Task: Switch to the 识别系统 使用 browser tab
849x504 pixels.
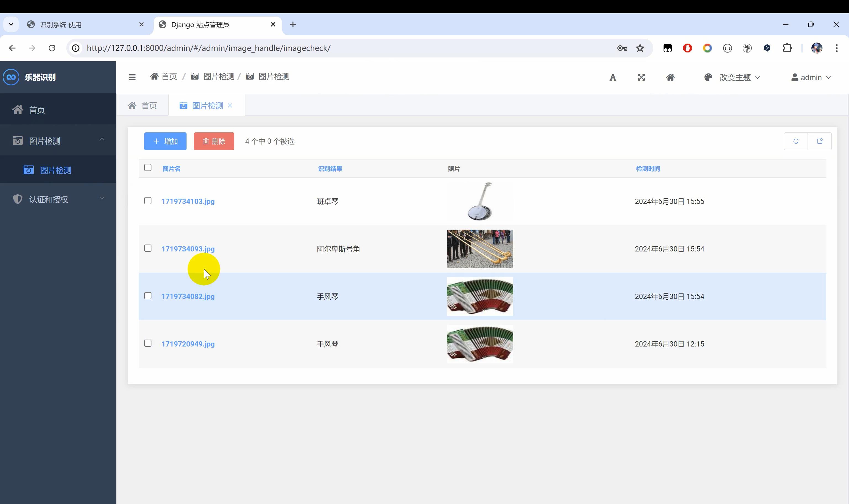Action: [61, 24]
